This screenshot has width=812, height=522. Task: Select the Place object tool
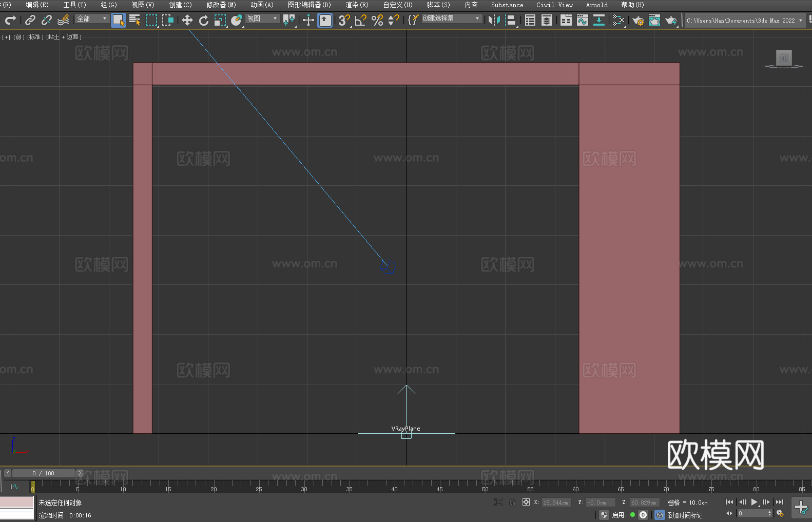[x=237, y=20]
